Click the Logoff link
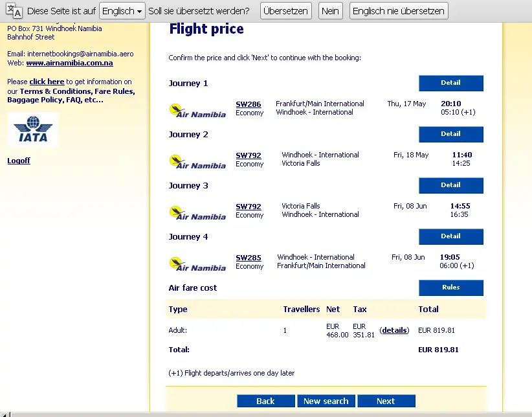 click(19, 161)
